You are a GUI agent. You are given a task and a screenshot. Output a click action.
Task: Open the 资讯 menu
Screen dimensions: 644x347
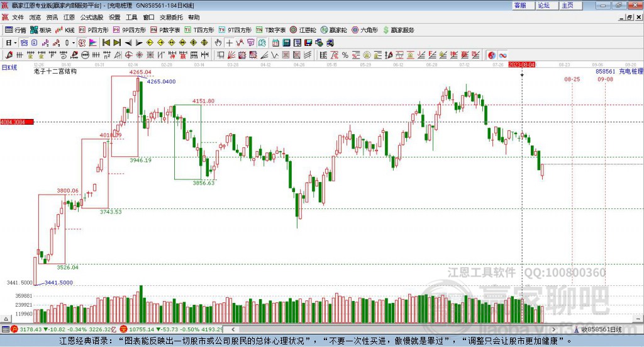click(x=52, y=17)
